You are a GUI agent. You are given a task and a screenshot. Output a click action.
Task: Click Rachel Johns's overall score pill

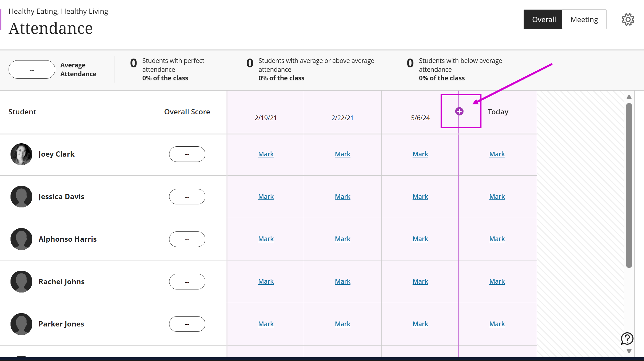pos(187,281)
